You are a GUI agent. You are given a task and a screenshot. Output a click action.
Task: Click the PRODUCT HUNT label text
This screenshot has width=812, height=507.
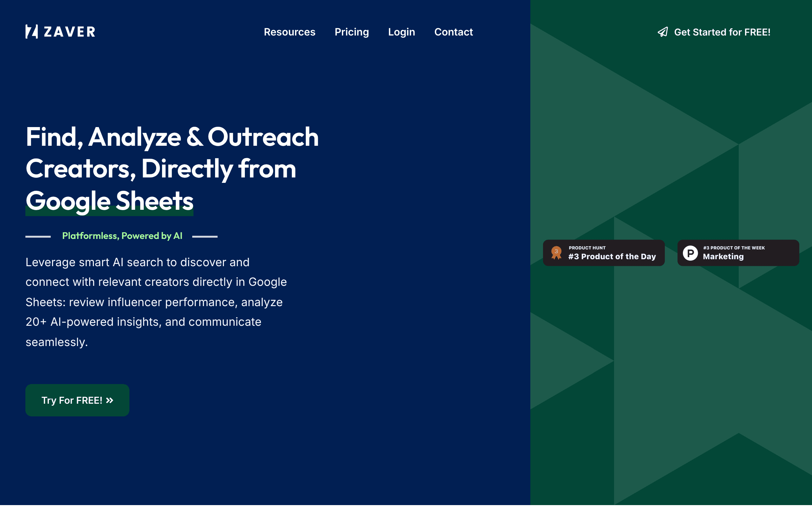click(587, 248)
